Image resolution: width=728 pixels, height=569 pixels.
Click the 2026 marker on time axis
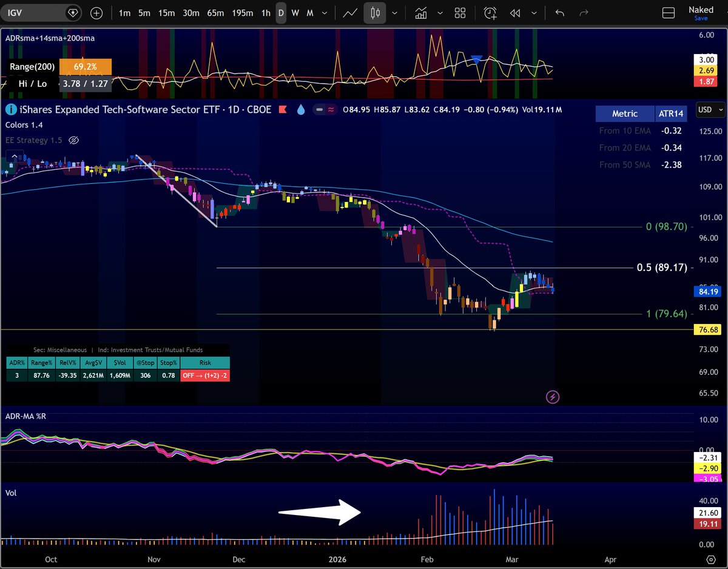(x=339, y=559)
